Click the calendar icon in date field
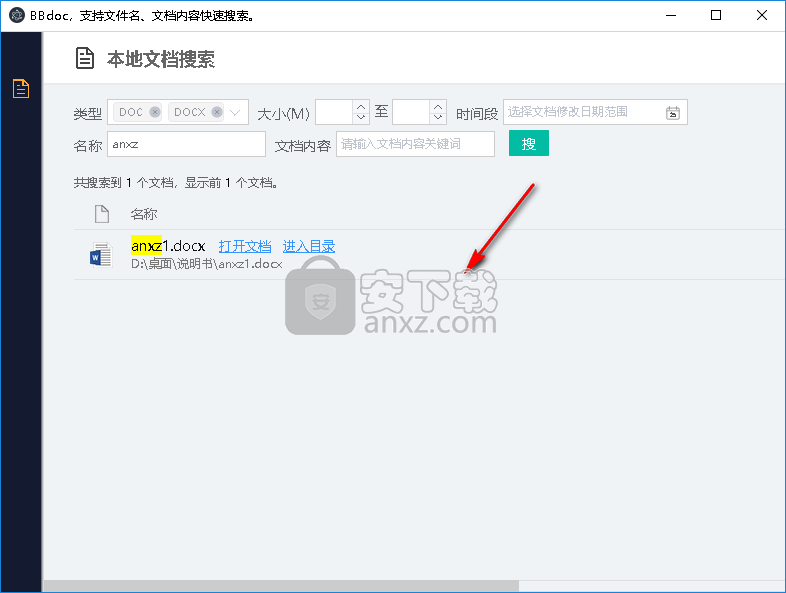Image resolution: width=786 pixels, height=593 pixels. coord(673,113)
